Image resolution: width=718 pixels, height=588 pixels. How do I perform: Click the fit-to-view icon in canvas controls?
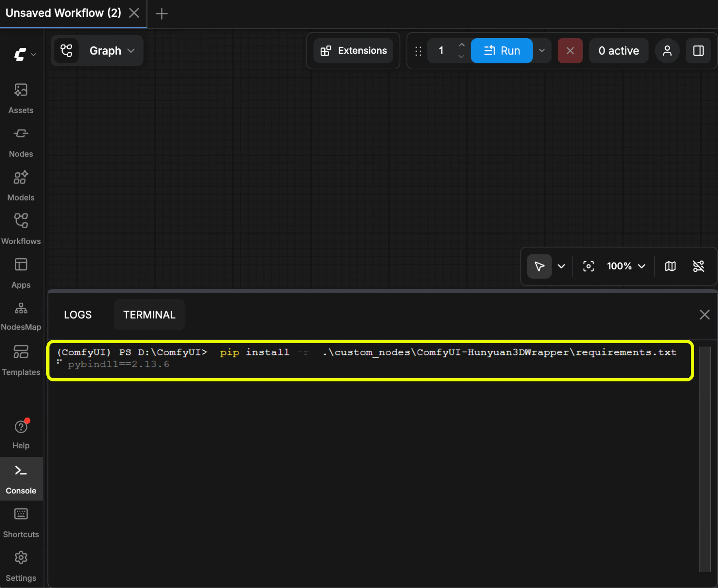click(588, 266)
